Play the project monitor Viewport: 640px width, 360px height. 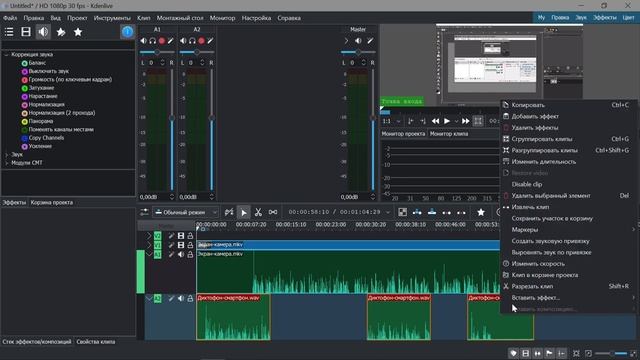447,121
